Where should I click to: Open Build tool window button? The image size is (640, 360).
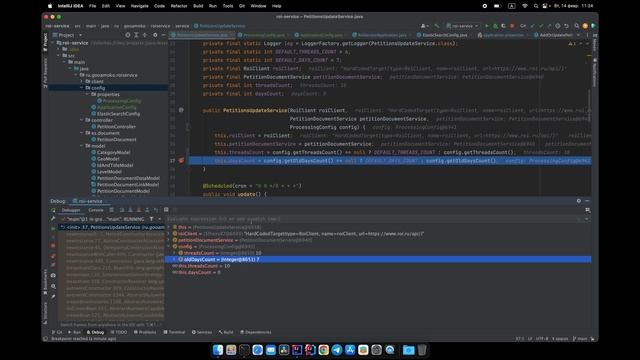pos(226,332)
